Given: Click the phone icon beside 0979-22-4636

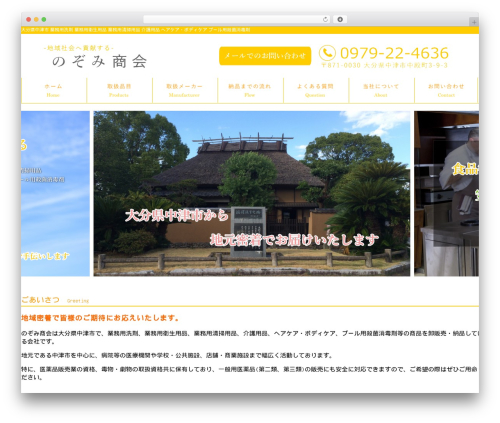Looking at the screenshot, I should [x=327, y=53].
